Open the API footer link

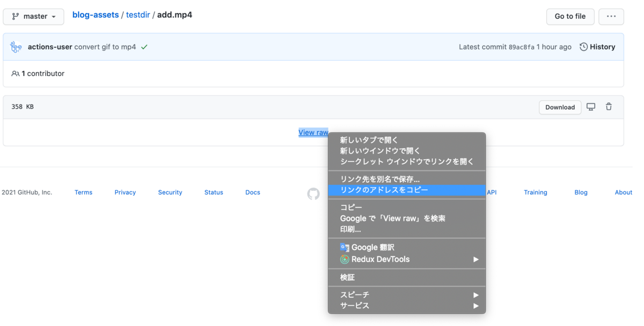492,192
